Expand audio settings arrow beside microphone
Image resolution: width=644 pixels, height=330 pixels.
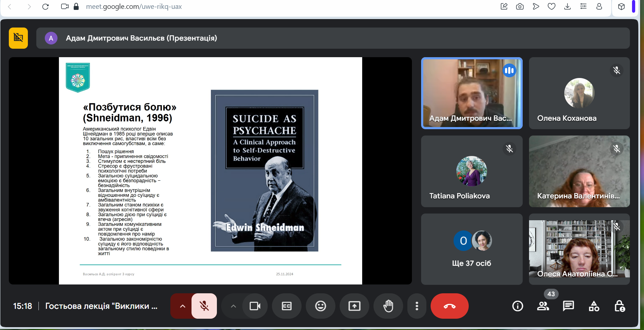(182, 306)
